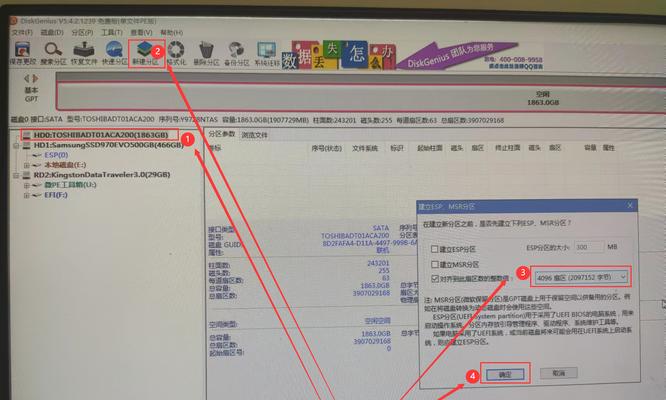This screenshot has width=666, height=400.
Task: Toggle the 对齐到此扇区数的整数倍 checkbox
Action: coord(435,279)
